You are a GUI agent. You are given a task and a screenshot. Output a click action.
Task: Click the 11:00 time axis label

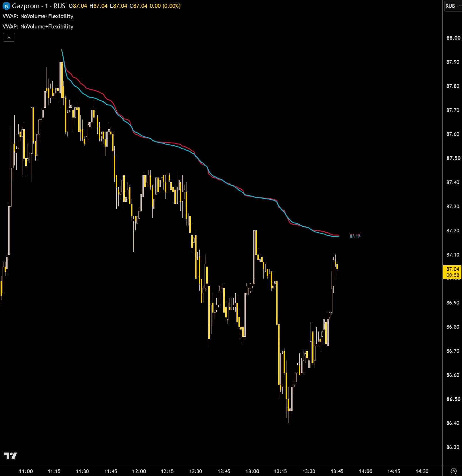pos(26,471)
